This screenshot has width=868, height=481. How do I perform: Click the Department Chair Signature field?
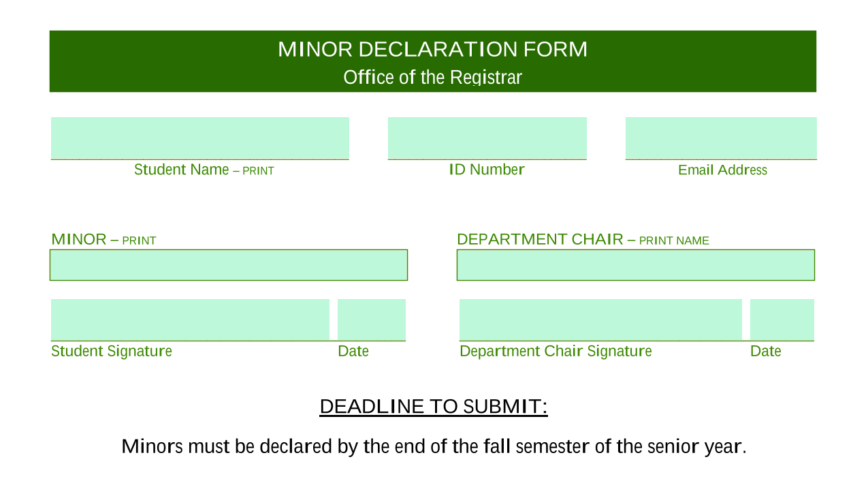tap(600, 320)
